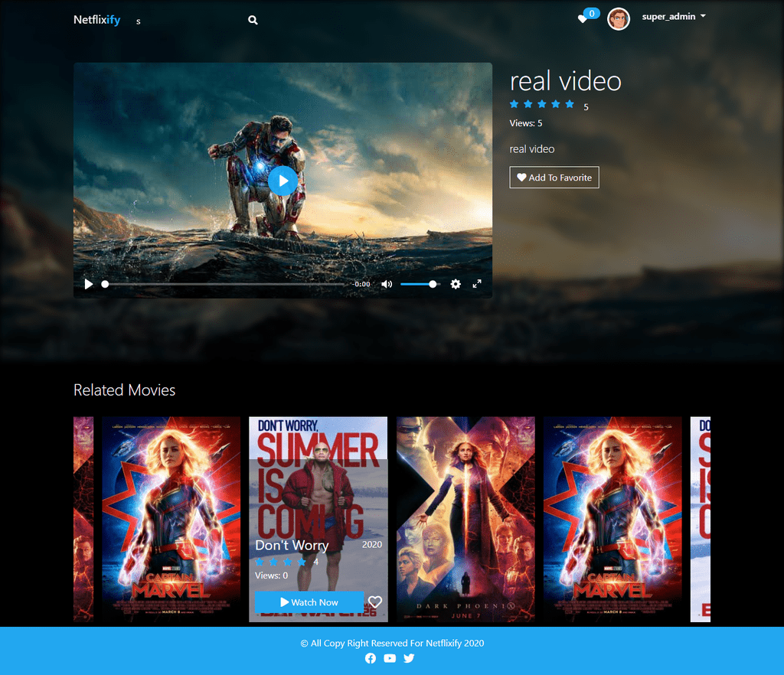
Task: Open the player settings gear
Action: click(x=456, y=284)
